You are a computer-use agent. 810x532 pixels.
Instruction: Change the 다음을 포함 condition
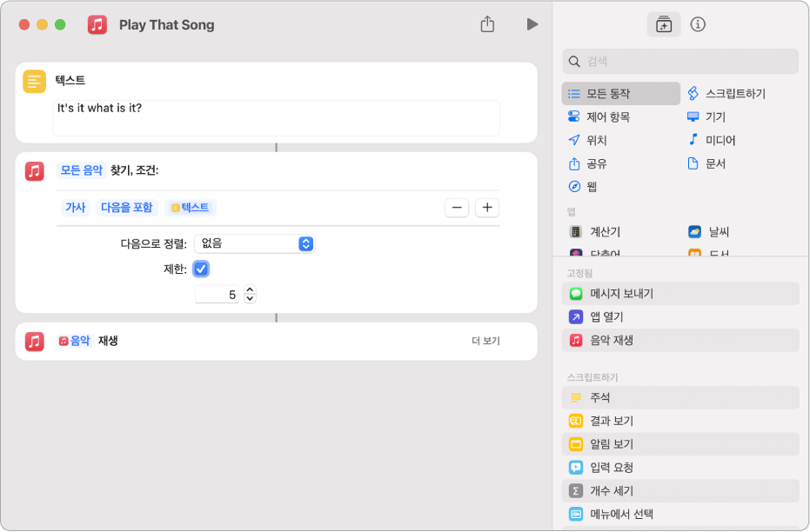point(126,208)
